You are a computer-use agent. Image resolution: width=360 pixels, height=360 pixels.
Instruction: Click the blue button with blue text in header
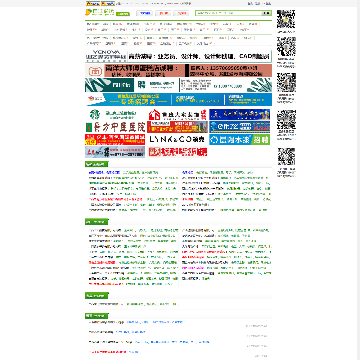(144, 13)
